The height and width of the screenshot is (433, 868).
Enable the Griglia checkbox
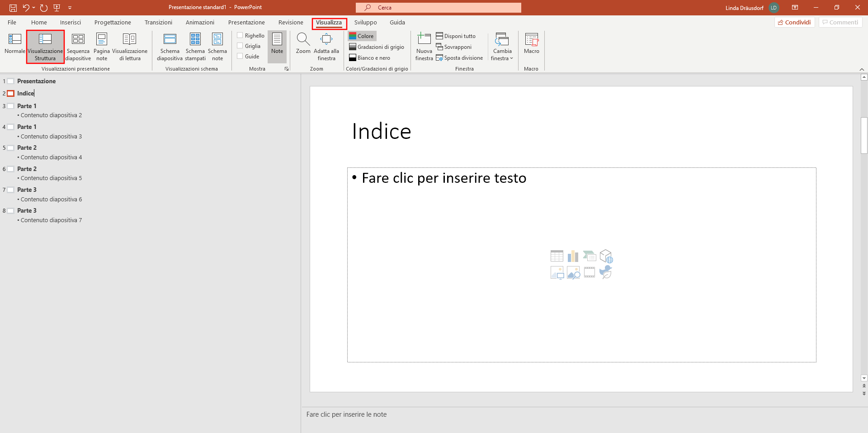point(240,46)
